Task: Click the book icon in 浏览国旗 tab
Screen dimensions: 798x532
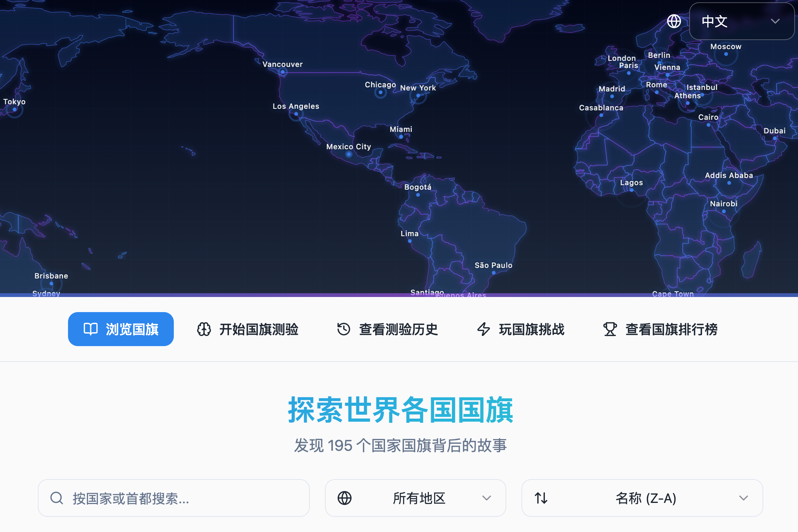Action: [91, 329]
